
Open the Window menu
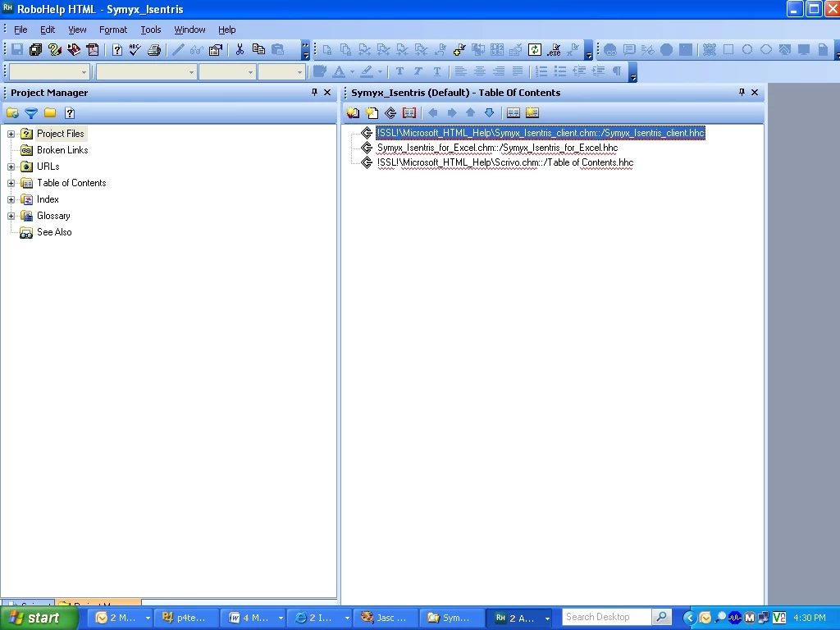click(189, 30)
